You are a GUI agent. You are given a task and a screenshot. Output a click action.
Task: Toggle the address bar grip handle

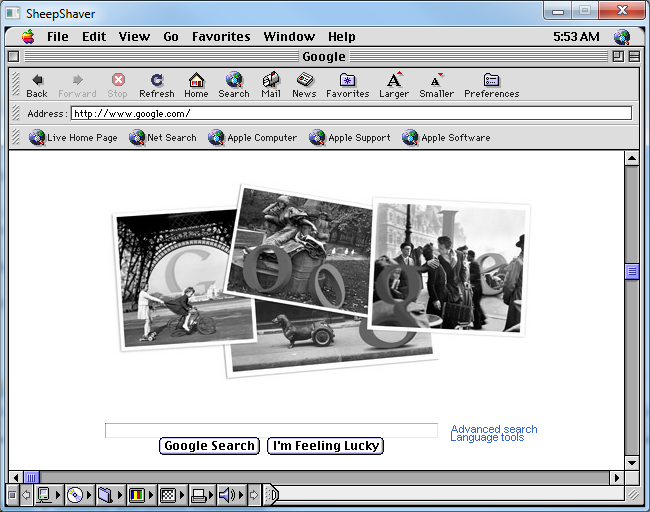(x=15, y=113)
